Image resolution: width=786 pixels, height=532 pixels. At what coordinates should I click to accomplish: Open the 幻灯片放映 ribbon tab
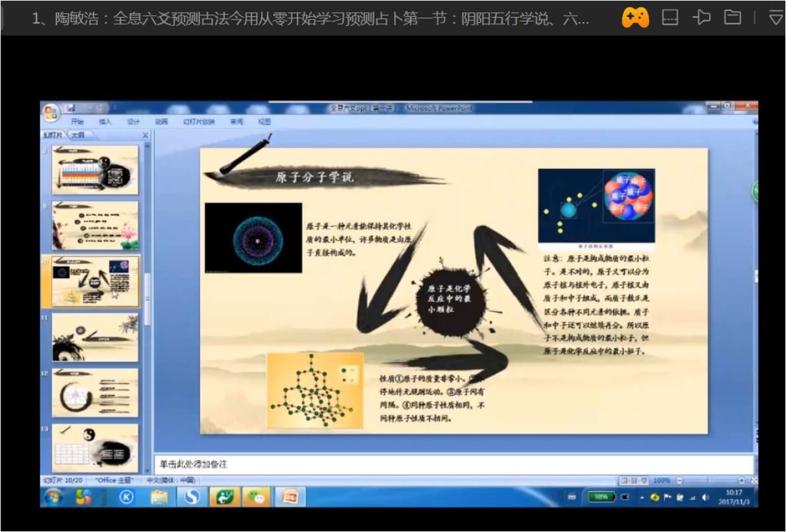(x=199, y=121)
